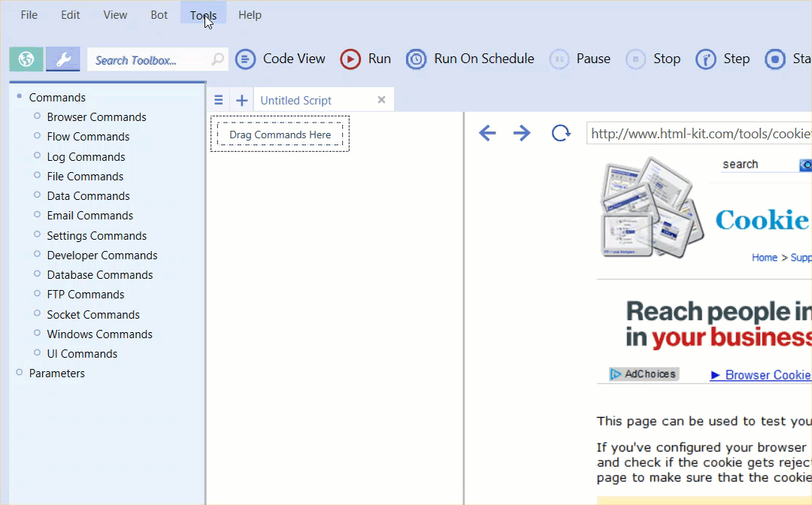Expand Settings Commands in the toolbox
This screenshot has height=505, width=812.
[38, 234]
